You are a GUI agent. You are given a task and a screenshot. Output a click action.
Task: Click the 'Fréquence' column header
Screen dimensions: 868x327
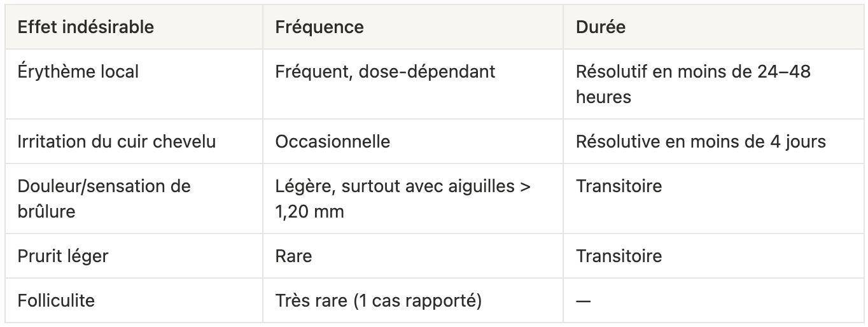pos(413,27)
